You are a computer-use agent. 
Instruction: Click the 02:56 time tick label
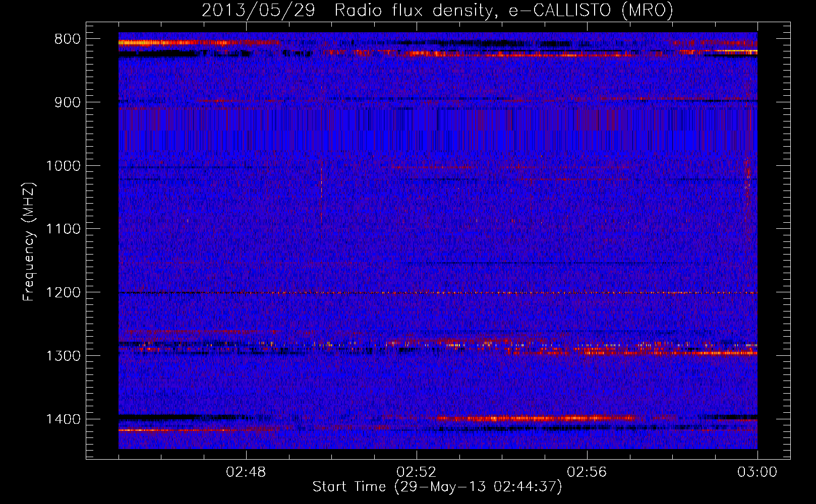(x=587, y=472)
